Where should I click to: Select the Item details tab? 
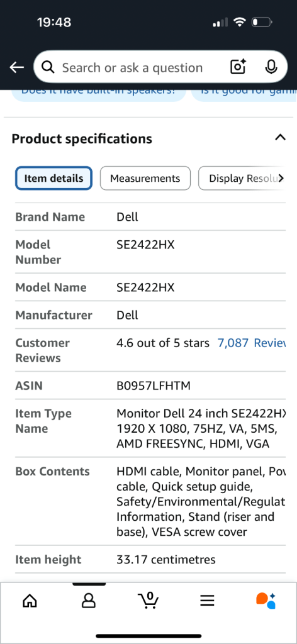point(54,178)
